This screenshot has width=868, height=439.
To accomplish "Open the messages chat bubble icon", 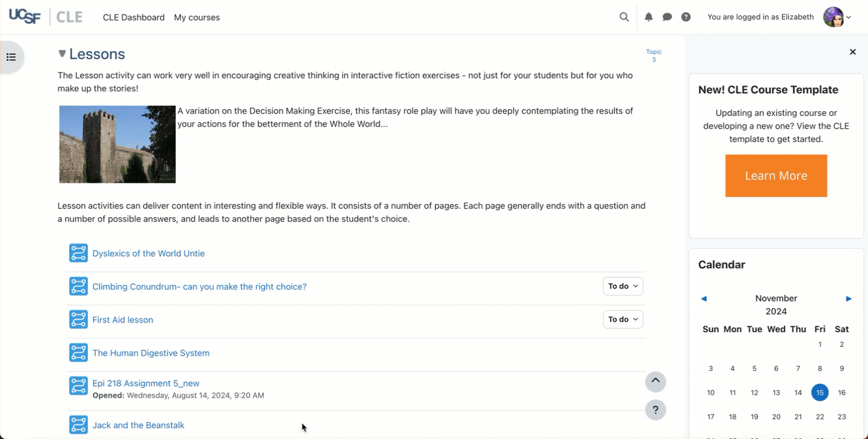I will point(667,17).
